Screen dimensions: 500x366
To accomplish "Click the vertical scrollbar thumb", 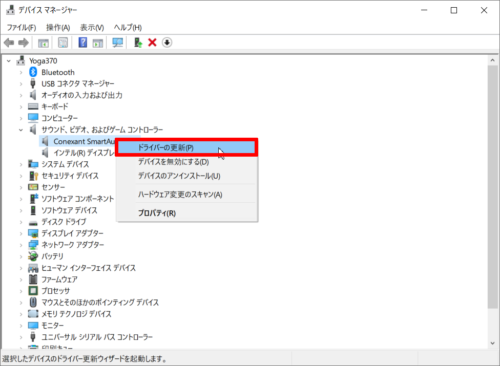I will point(492,187).
